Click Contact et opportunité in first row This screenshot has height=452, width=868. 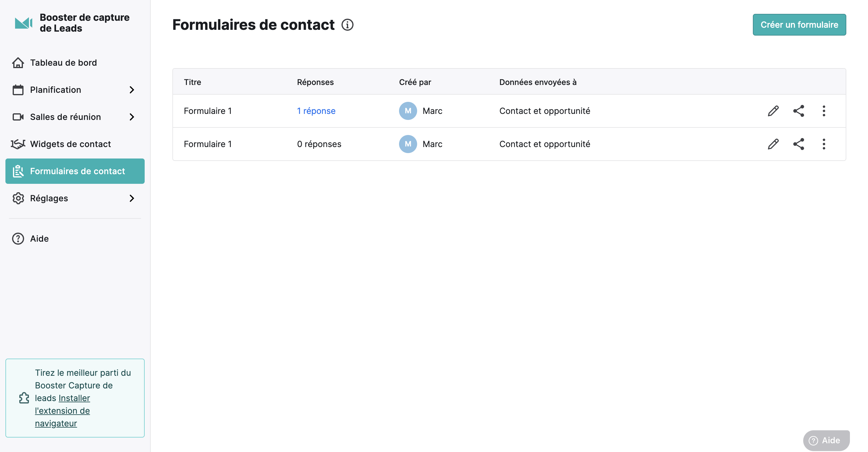click(x=545, y=111)
